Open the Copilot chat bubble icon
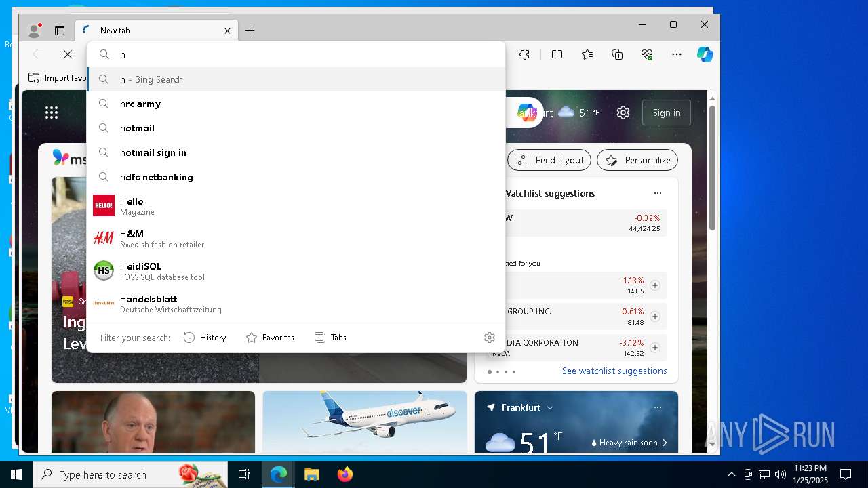The height and width of the screenshot is (488, 868). click(x=527, y=113)
